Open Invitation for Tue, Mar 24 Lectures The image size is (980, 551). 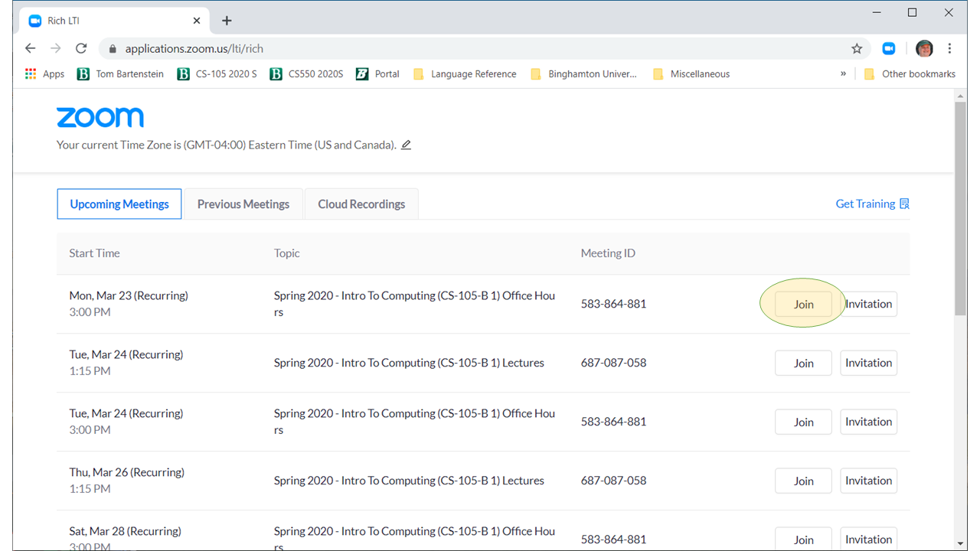(x=868, y=363)
